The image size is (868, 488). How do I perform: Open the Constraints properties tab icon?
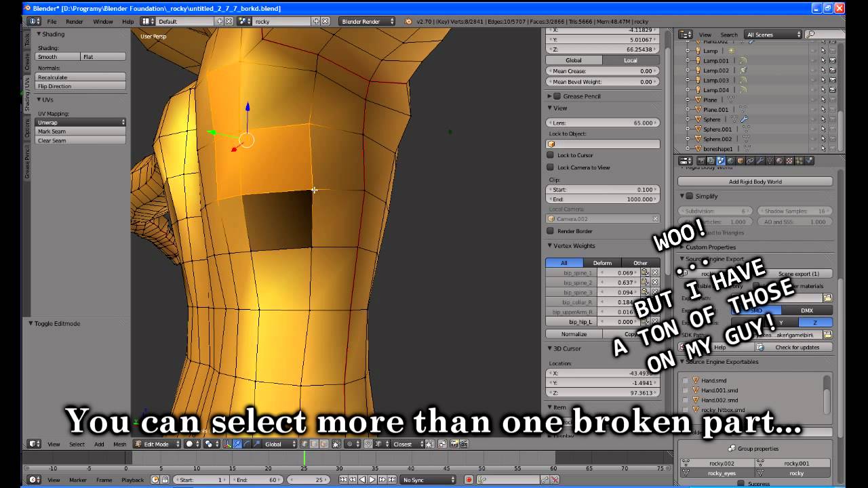click(750, 161)
